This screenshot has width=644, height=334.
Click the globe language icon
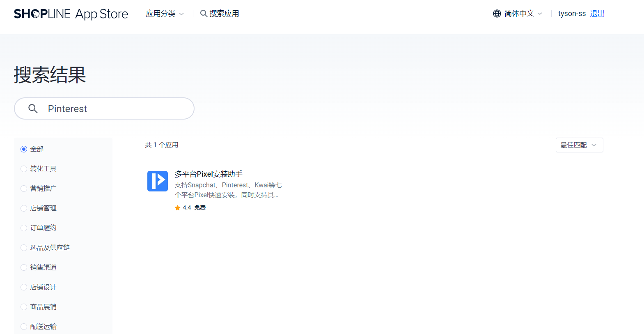(497, 14)
